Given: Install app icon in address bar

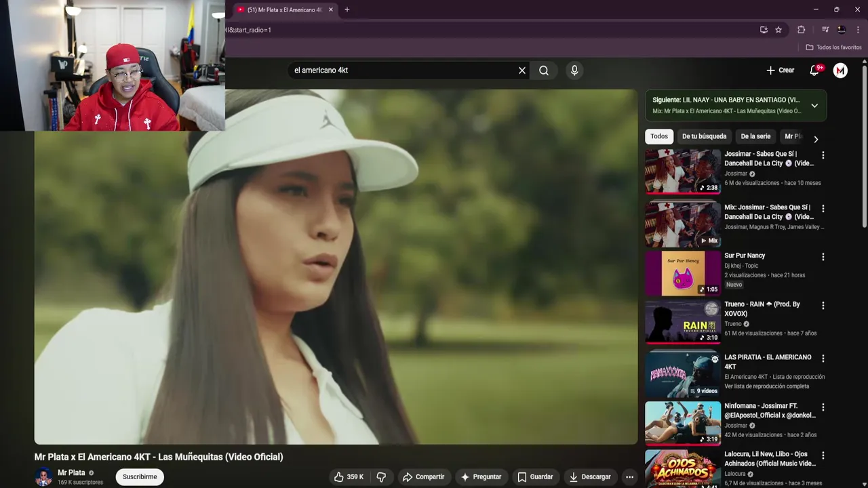Looking at the screenshot, I should pos(764,30).
